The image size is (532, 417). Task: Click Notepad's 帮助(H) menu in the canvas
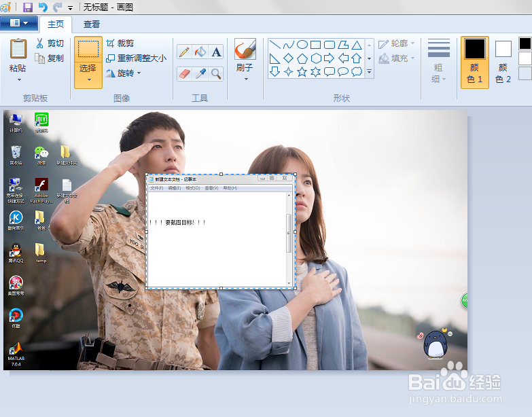tap(230, 188)
